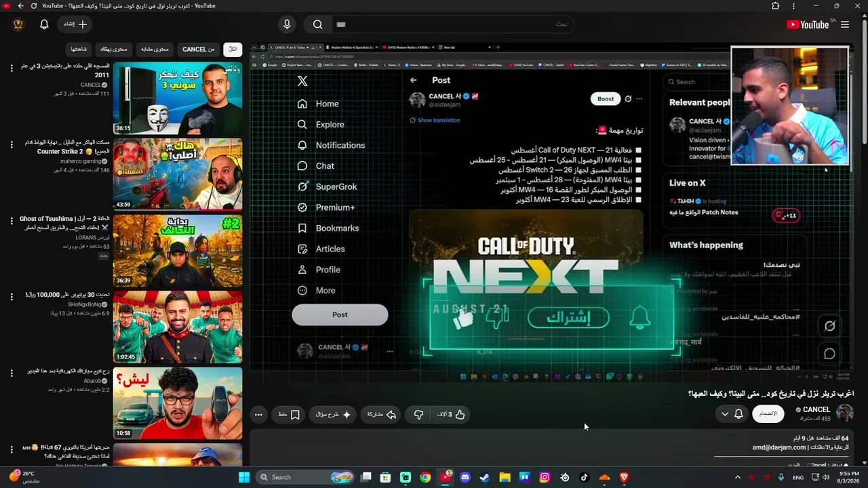The image size is (868, 488).
Task: Launch File Explorer from the taskbar
Action: (505, 477)
